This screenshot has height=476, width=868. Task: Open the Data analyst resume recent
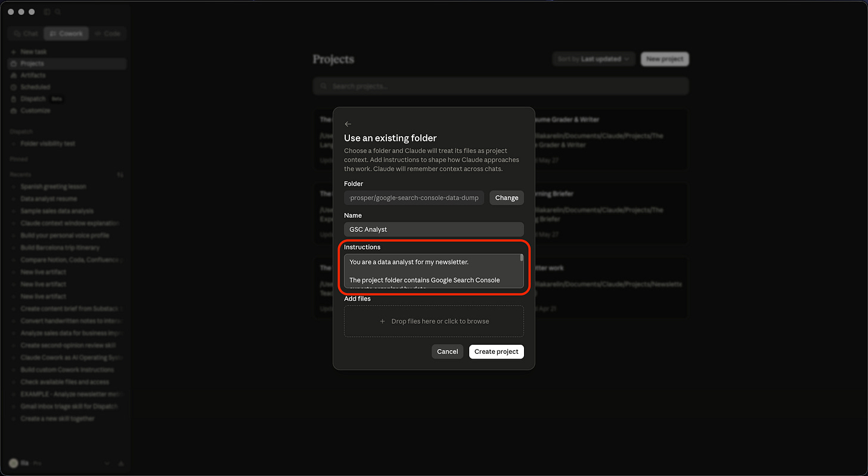click(x=67, y=199)
